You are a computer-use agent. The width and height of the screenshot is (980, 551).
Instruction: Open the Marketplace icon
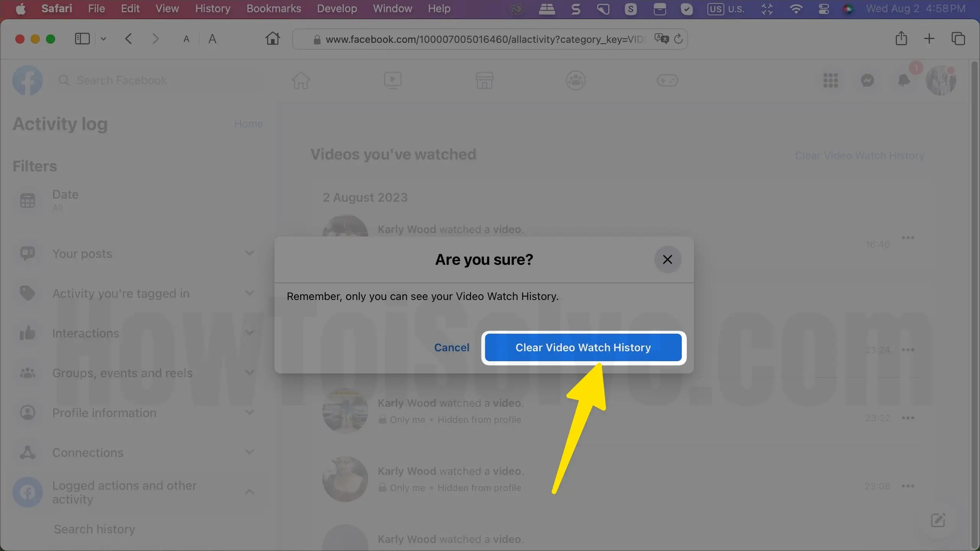[484, 80]
